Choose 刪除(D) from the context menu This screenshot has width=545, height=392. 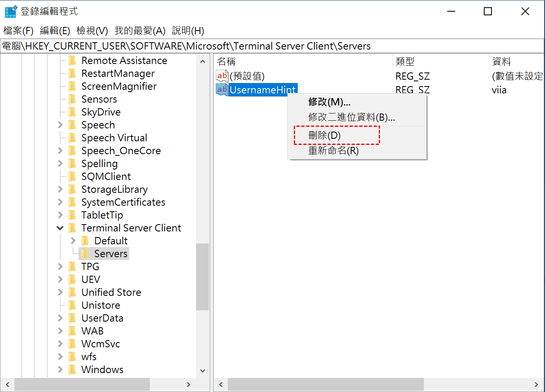click(x=357, y=135)
